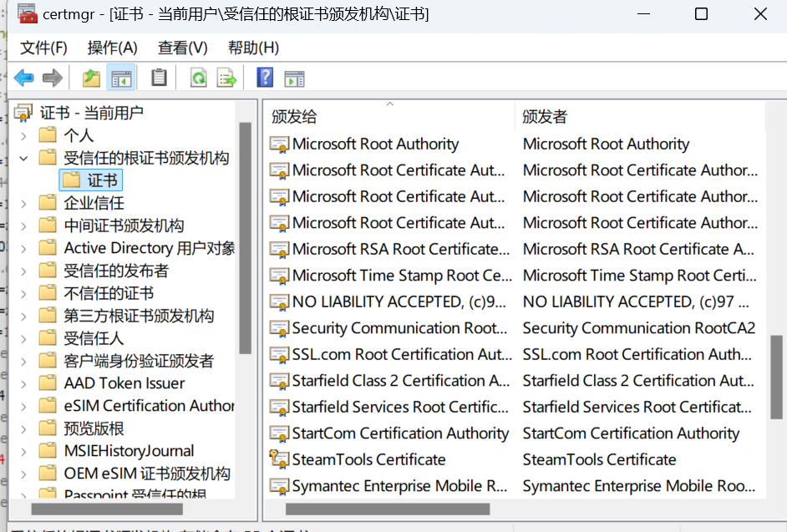Click the icon next to SSL.com Root Certification
Image resolution: width=787 pixels, height=532 pixels.
click(279, 354)
